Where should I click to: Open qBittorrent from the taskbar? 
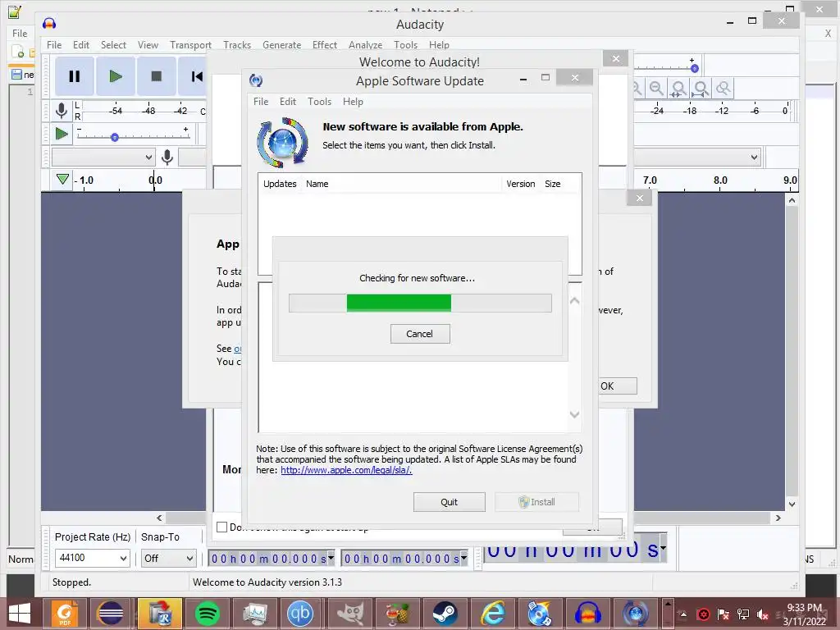(300, 614)
